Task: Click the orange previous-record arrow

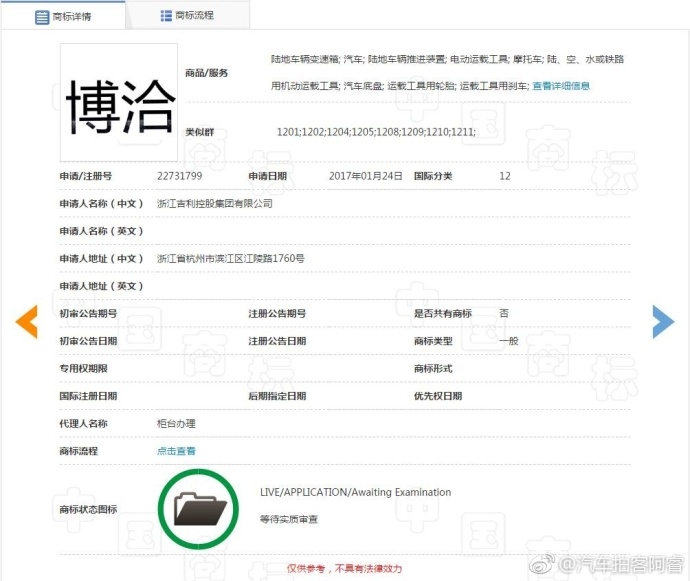Action: coord(26,321)
